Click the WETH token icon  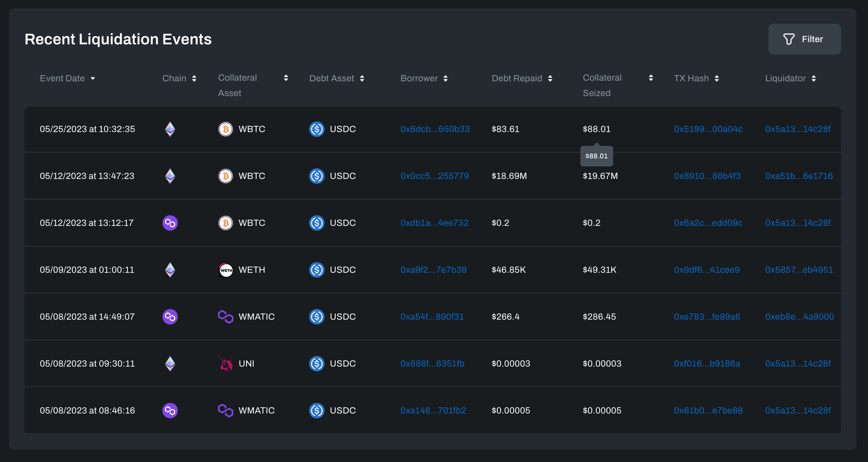tap(225, 270)
